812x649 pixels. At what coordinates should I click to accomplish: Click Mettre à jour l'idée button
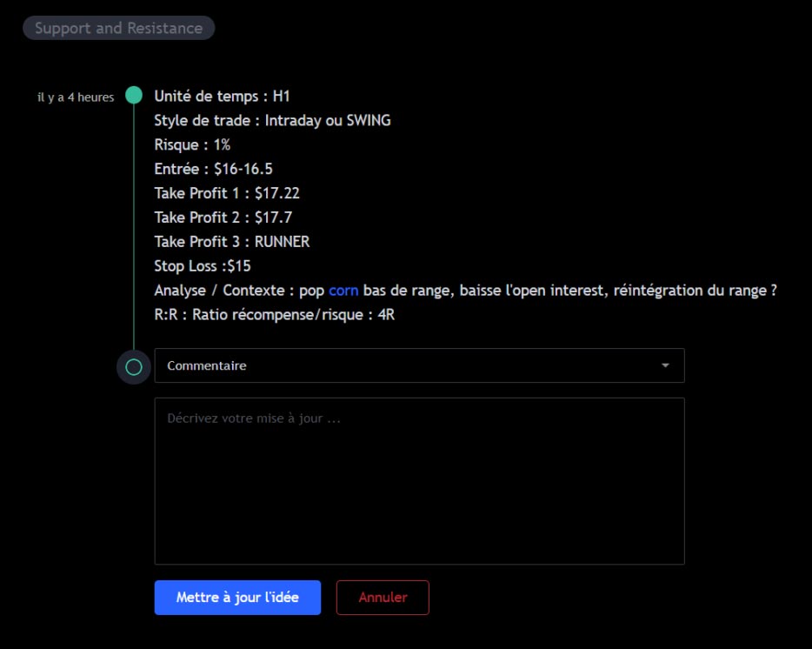tap(237, 597)
